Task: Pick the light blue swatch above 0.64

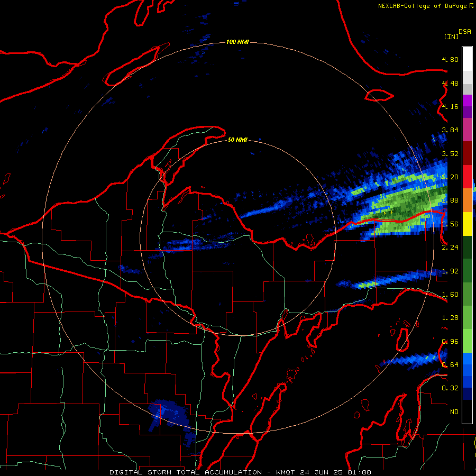Action: point(467,359)
